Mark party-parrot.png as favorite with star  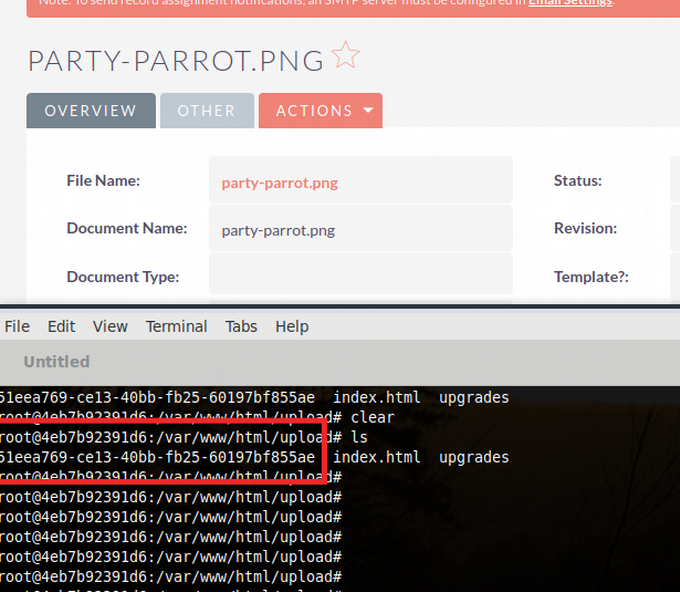(x=345, y=56)
